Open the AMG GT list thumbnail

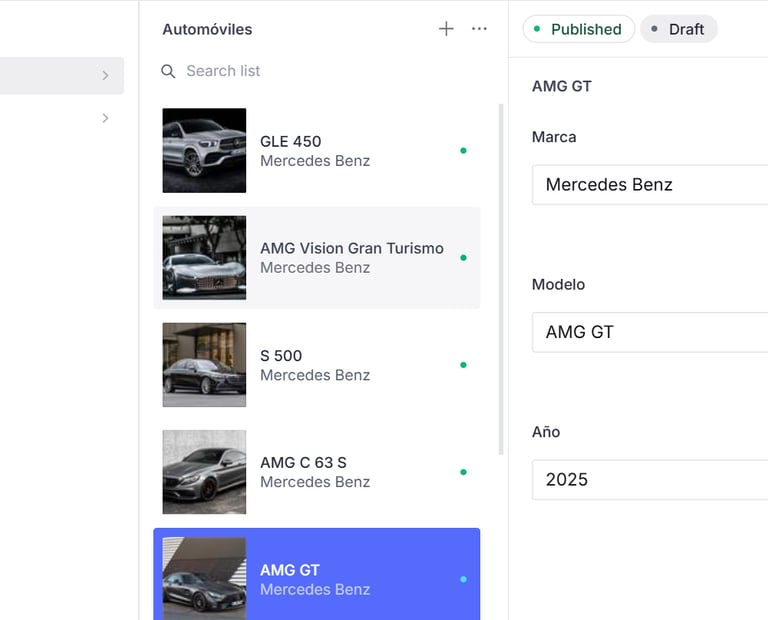tap(204, 579)
